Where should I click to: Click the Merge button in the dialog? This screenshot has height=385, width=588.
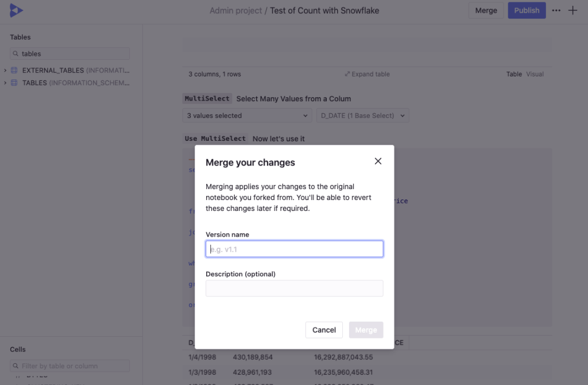pyautogui.click(x=366, y=330)
